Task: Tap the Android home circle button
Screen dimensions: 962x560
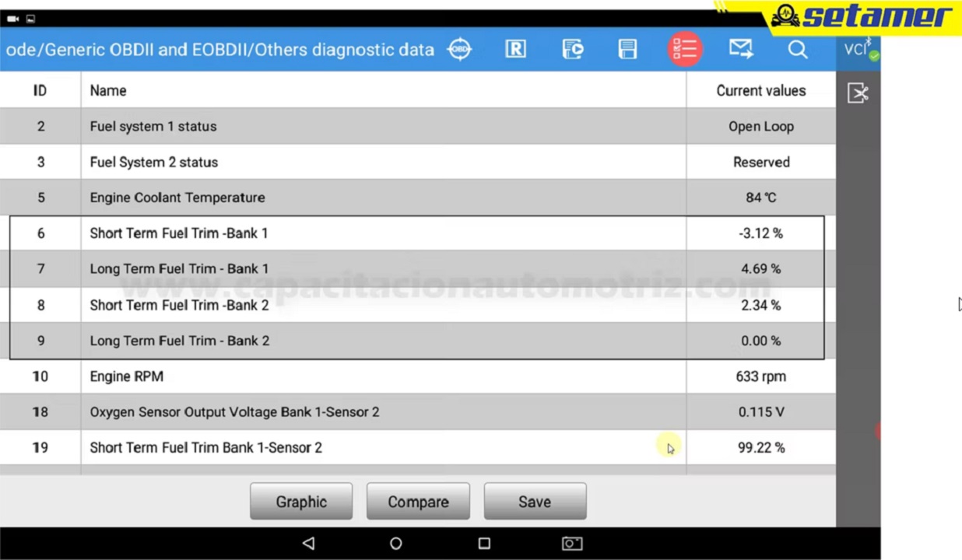Action: (x=396, y=543)
